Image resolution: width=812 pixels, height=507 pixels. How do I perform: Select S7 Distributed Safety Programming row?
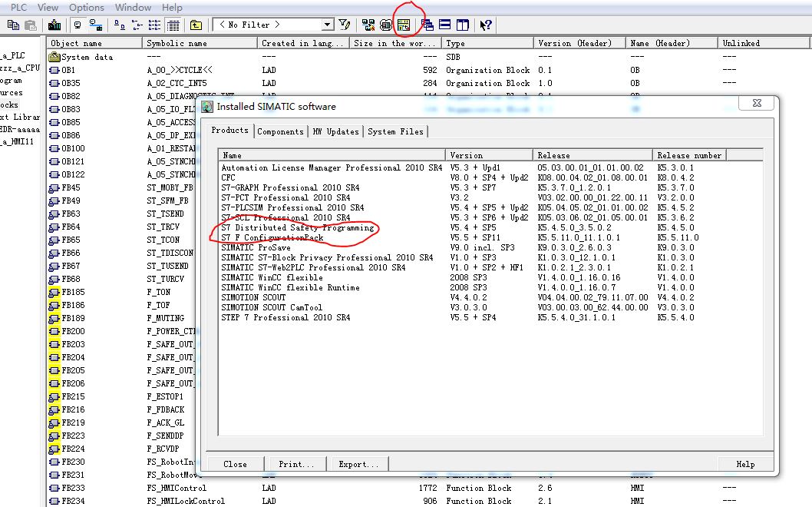(298, 228)
